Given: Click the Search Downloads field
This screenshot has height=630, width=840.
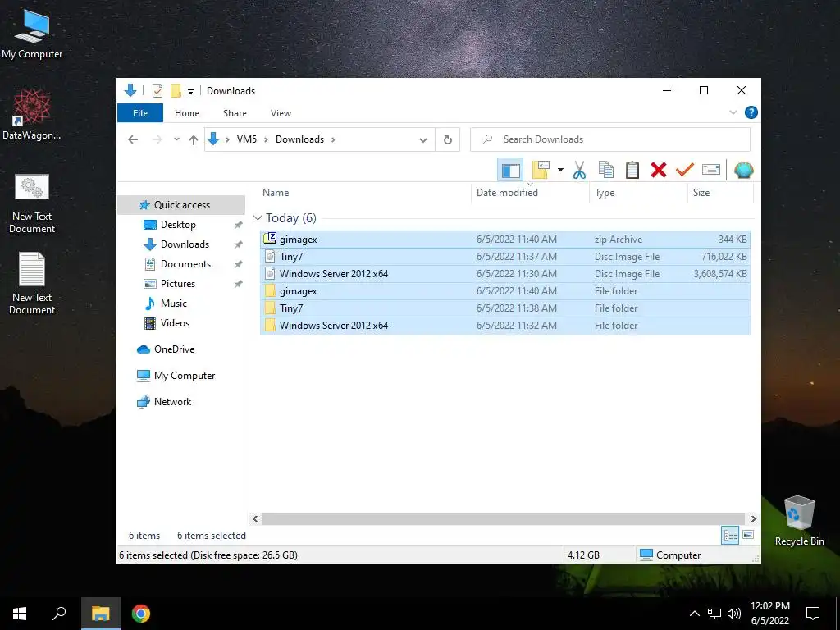Looking at the screenshot, I should [x=610, y=139].
